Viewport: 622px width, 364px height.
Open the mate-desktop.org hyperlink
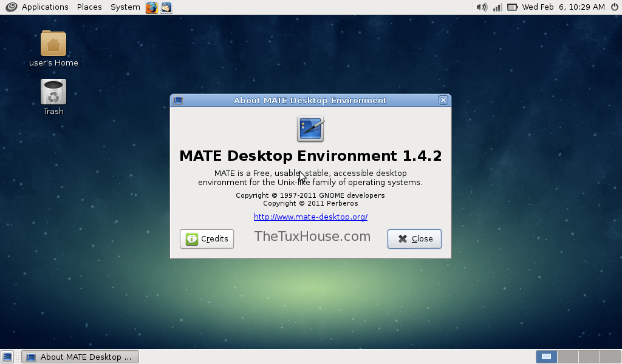tap(310, 217)
